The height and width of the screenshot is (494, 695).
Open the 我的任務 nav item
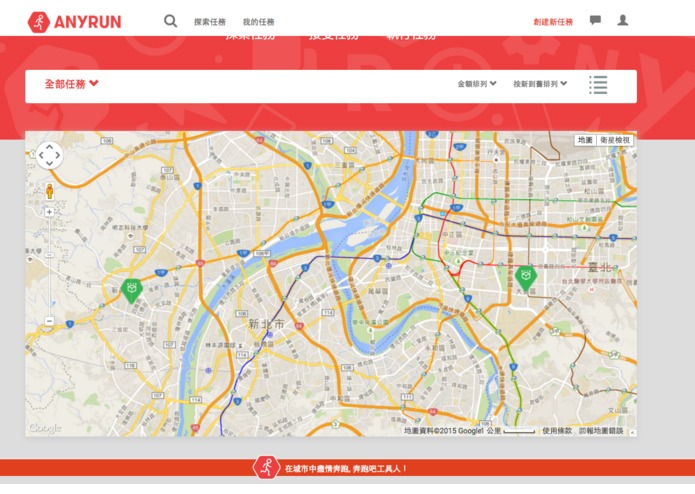pyautogui.click(x=258, y=22)
